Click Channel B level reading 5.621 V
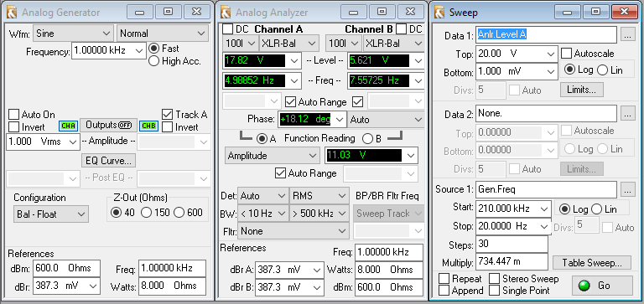644x304 pixels. [379, 61]
